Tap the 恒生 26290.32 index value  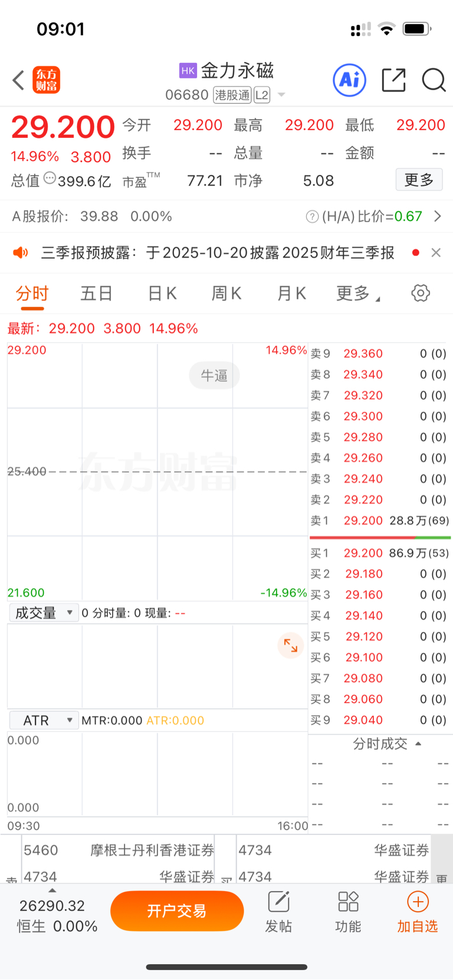pyautogui.click(x=52, y=906)
